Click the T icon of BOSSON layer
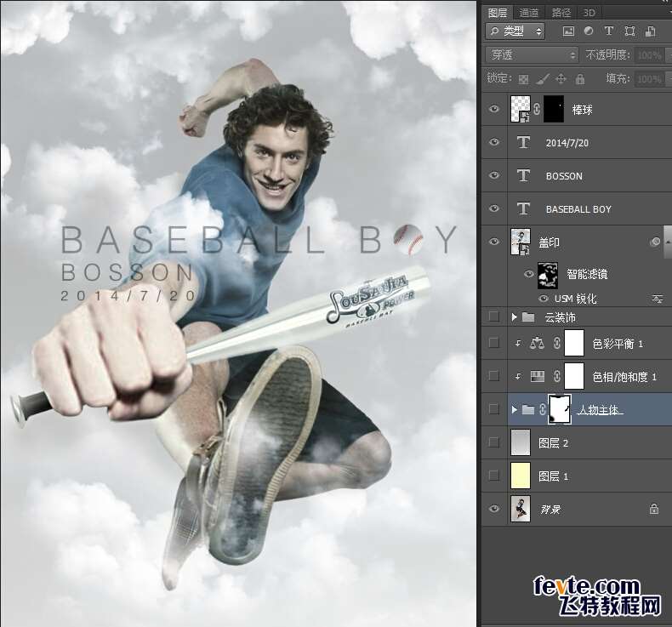 [x=523, y=175]
